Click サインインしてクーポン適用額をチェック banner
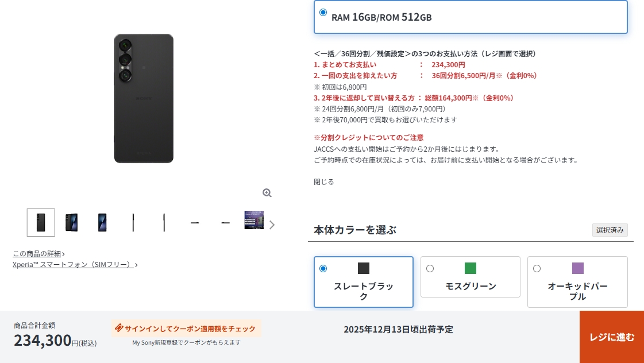644x363 pixels. pos(186,329)
